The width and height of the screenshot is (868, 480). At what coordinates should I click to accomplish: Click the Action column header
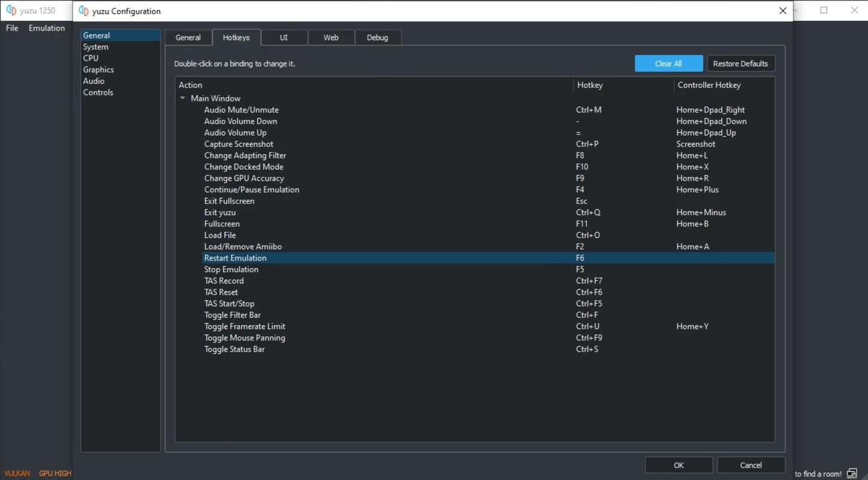(375, 85)
